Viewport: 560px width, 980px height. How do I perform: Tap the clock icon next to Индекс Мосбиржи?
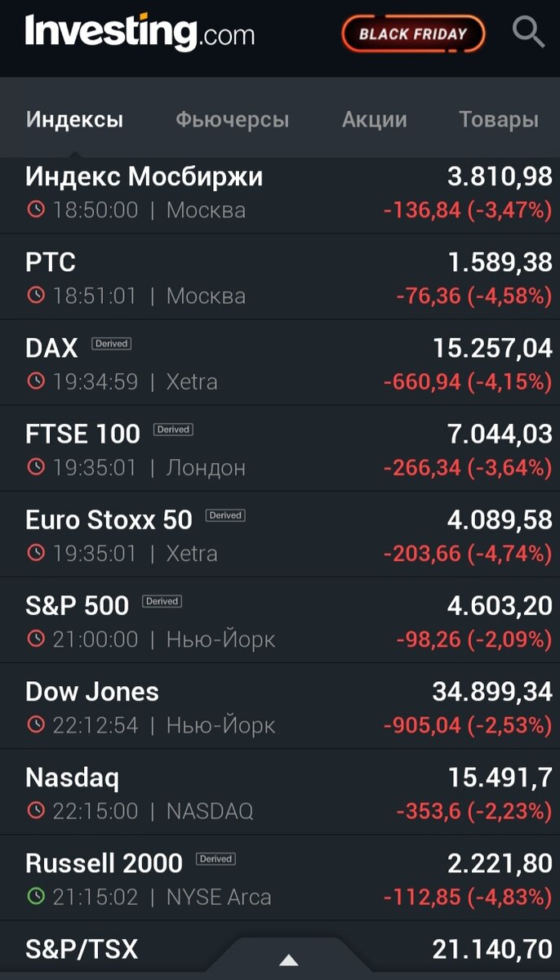[35, 210]
